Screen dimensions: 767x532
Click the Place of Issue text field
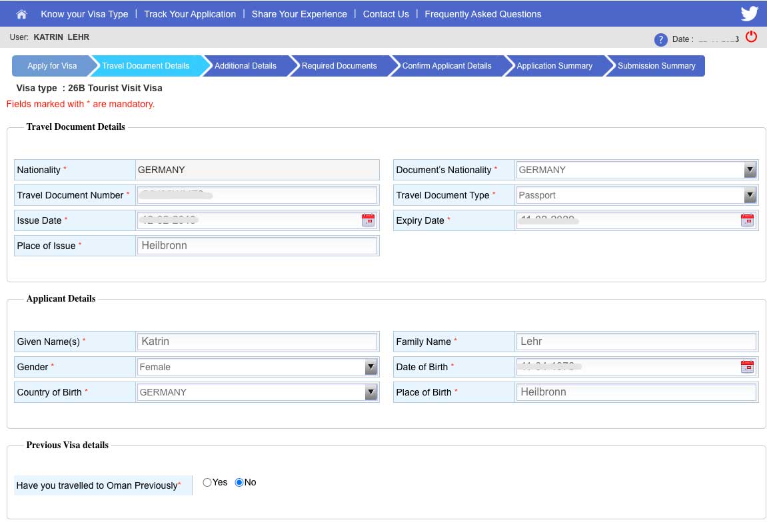click(257, 246)
